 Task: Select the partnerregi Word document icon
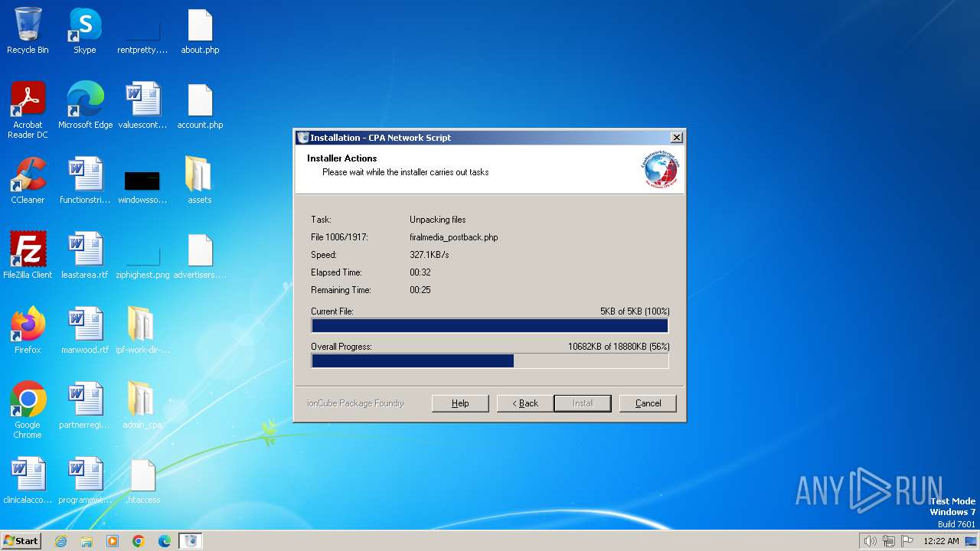point(85,406)
